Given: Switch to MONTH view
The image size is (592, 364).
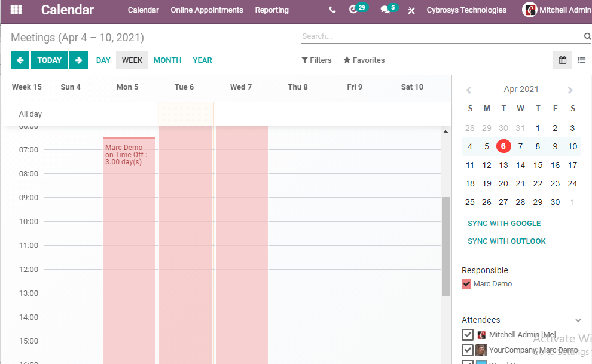Looking at the screenshot, I should (x=167, y=60).
